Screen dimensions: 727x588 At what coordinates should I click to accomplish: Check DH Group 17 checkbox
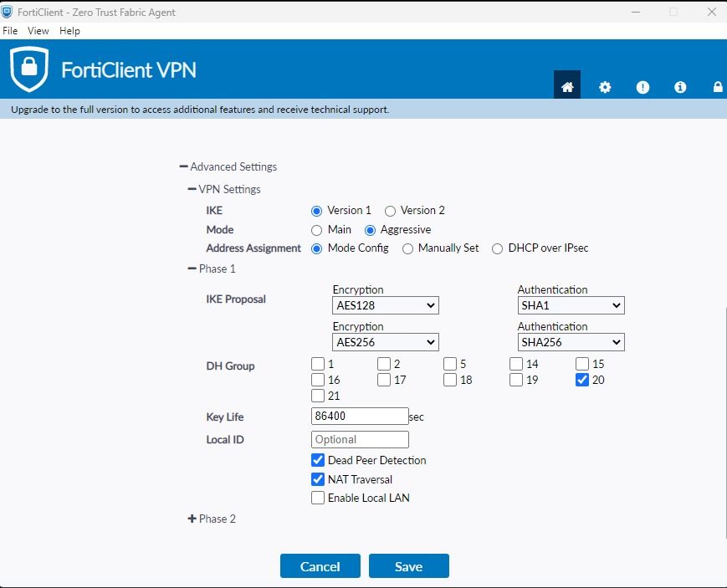pyautogui.click(x=384, y=380)
